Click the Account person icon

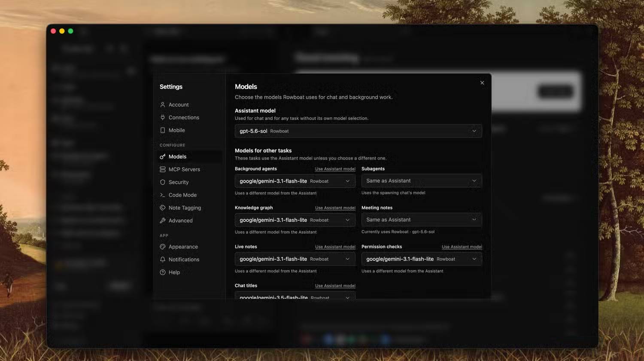coord(163,105)
